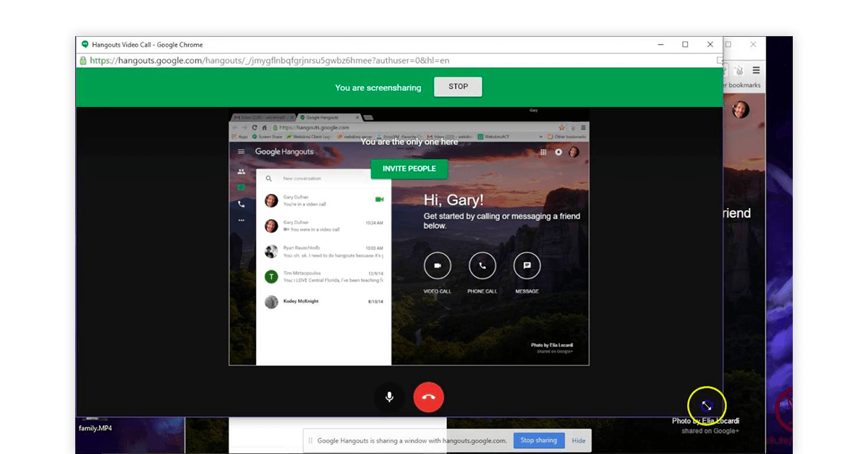Open the Kodey McKnight conversation
The height and width of the screenshot is (454, 868).
(323, 301)
